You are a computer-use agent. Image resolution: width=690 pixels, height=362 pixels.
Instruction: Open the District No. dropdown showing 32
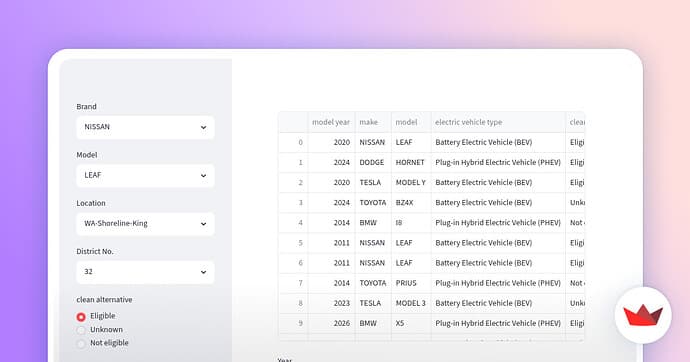pos(145,272)
